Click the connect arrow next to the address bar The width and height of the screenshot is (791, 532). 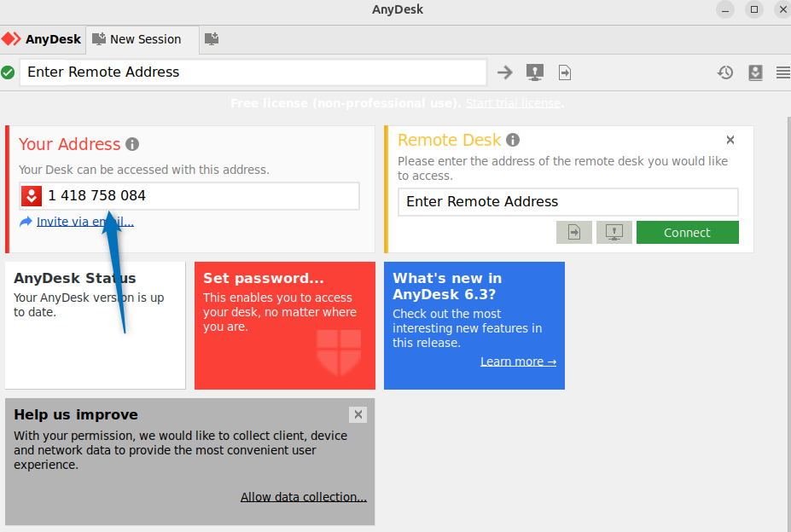coord(505,72)
